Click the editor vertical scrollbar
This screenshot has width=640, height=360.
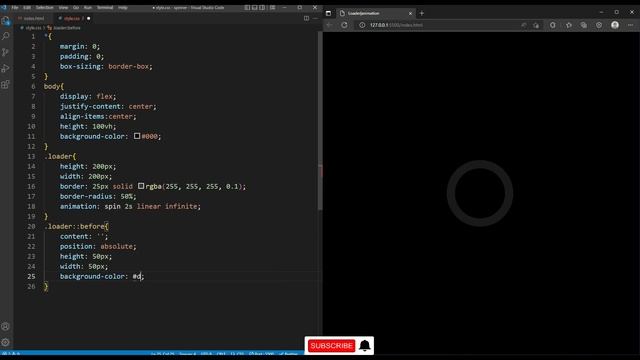pyautogui.click(x=320, y=122)
